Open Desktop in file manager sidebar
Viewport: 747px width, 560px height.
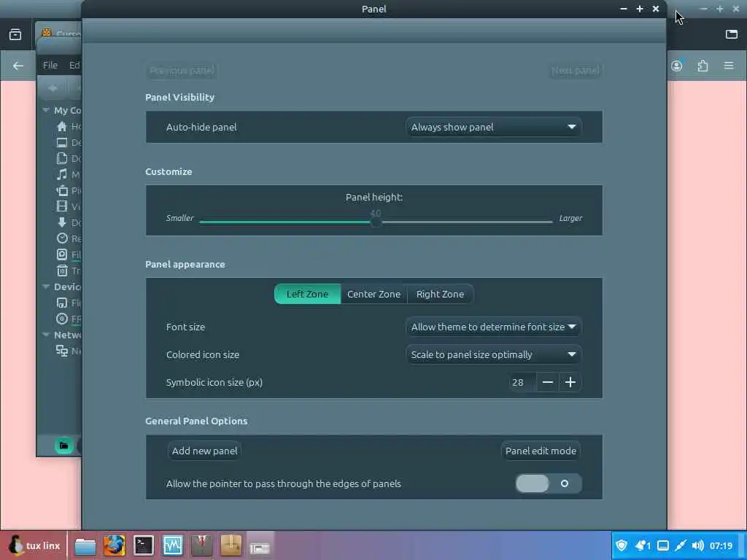pyautogui.click(x=68, y=142)
